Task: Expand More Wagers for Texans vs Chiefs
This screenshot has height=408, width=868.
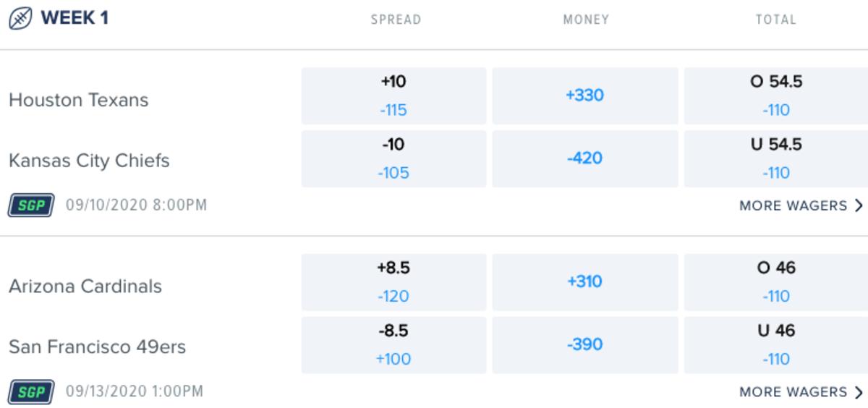Action: pyautogui.click(x=801, y=205)
